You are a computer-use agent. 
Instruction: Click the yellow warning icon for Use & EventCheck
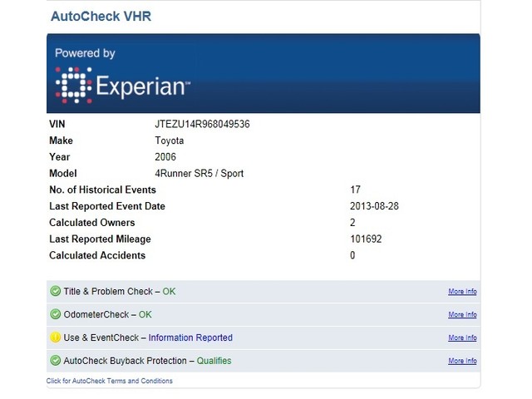[x=56, y=337]
